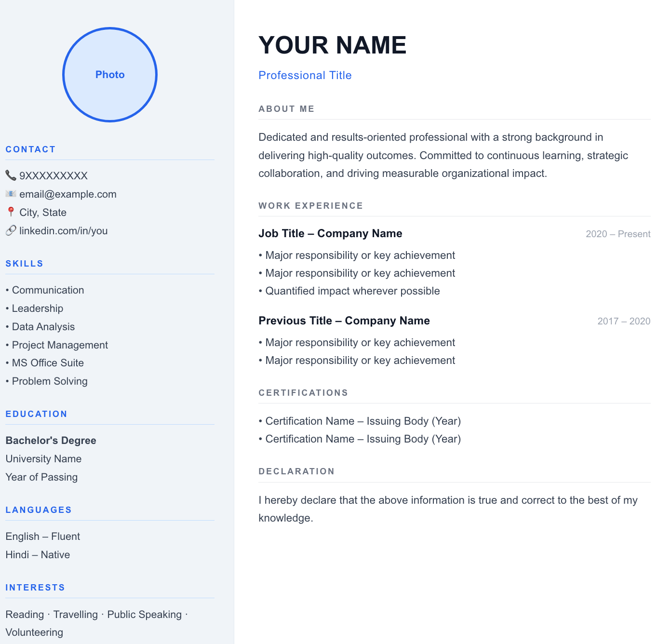Click the declaration statement paragraph
The height and width of the screenshot is (644, 671).
(448, 509)
